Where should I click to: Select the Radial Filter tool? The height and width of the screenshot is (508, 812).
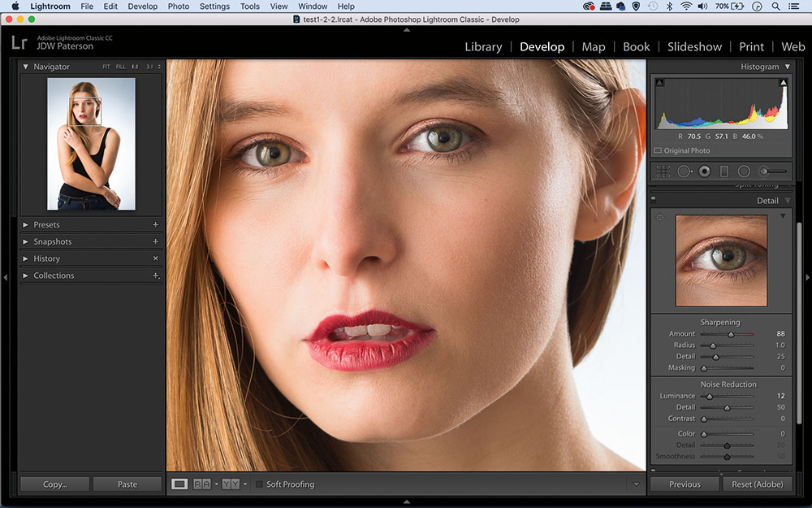[x=744, y=171]
